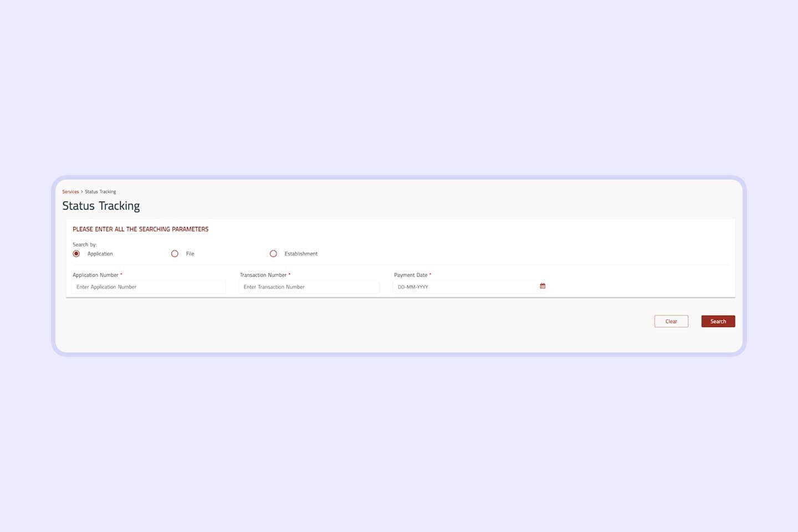Click the 'Payment Date' field label
This screenshot has width=798, height=532.
pyautogui.click(x=411, y=275)
